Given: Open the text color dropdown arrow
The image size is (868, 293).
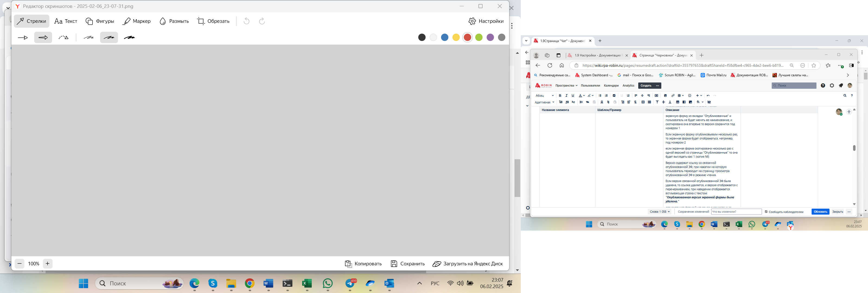Looking at the screenshot, I should click(584, 96).
